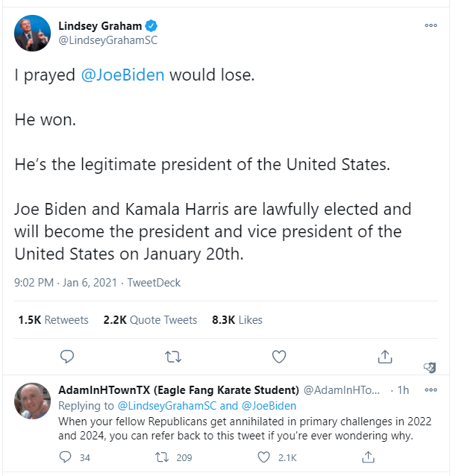
Task: Open AdamInHTownTX's profile avatar
Action: click(33, 401)
